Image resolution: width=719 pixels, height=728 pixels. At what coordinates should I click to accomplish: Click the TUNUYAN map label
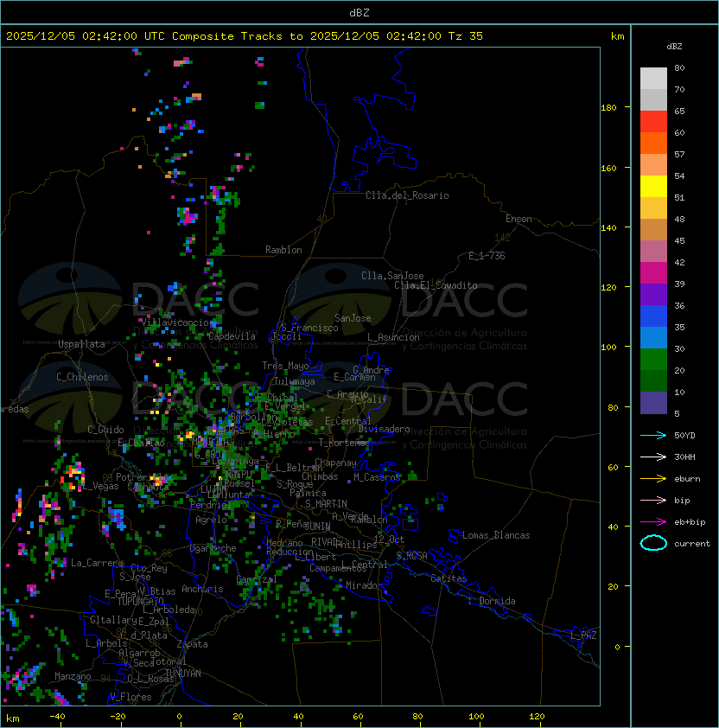[x=183, y=674]
